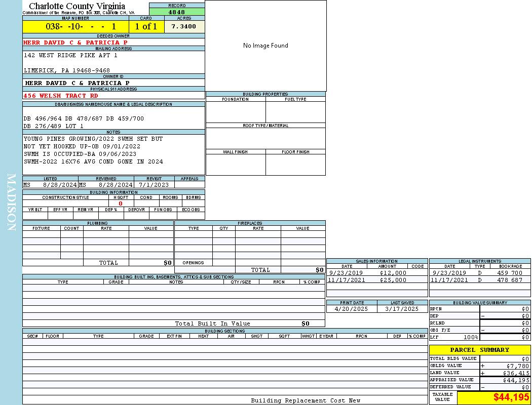
Task: Click the green record number 4848
Action: (x=177, y=12)
